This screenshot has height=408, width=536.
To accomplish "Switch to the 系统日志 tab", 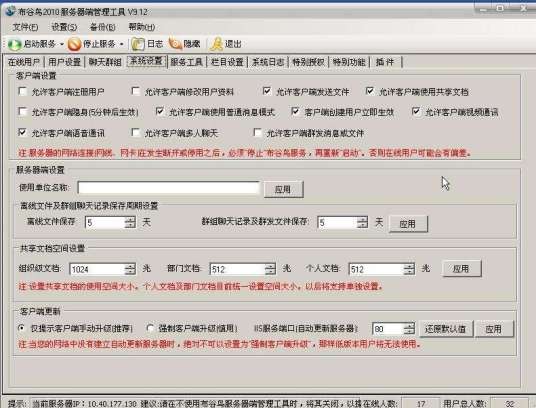I will 268,62.
